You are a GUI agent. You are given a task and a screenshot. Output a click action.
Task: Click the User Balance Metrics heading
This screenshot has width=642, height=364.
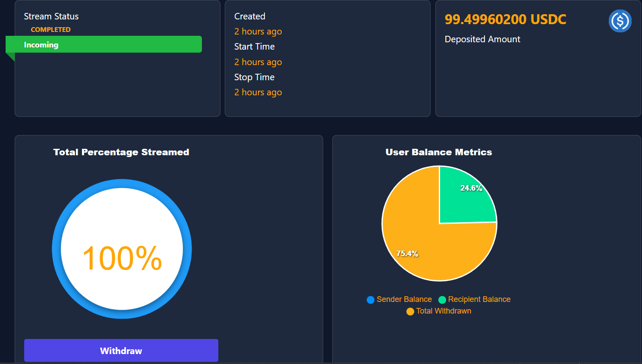438,152
